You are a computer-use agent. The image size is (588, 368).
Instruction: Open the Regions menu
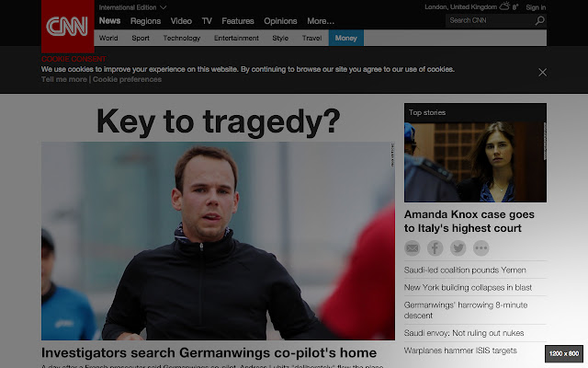145,21
